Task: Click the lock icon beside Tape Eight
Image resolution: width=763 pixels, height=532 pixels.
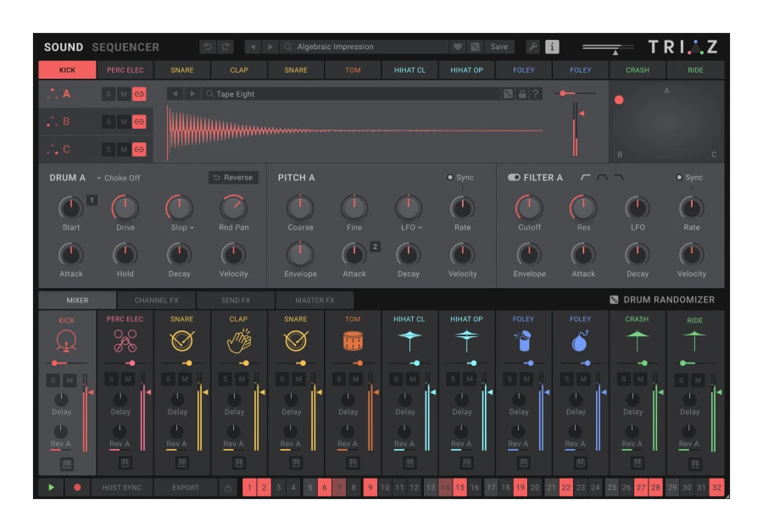Action: 522,94
